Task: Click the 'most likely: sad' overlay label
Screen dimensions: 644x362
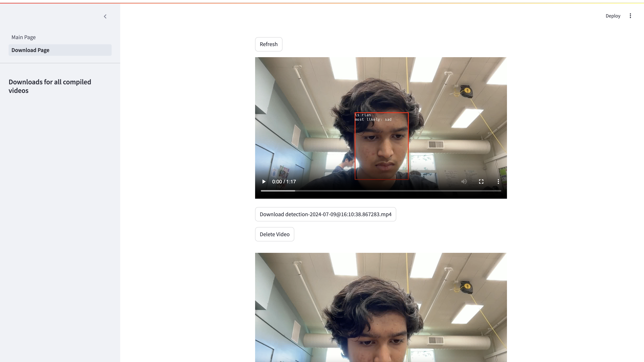Action: (373, 120)
